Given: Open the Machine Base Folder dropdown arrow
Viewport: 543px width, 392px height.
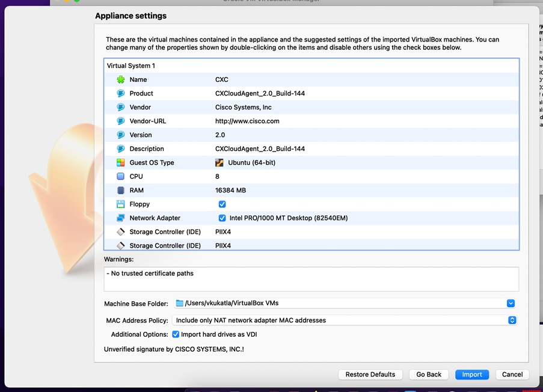Looking at the screenshot, I should [x=511, y=304].
